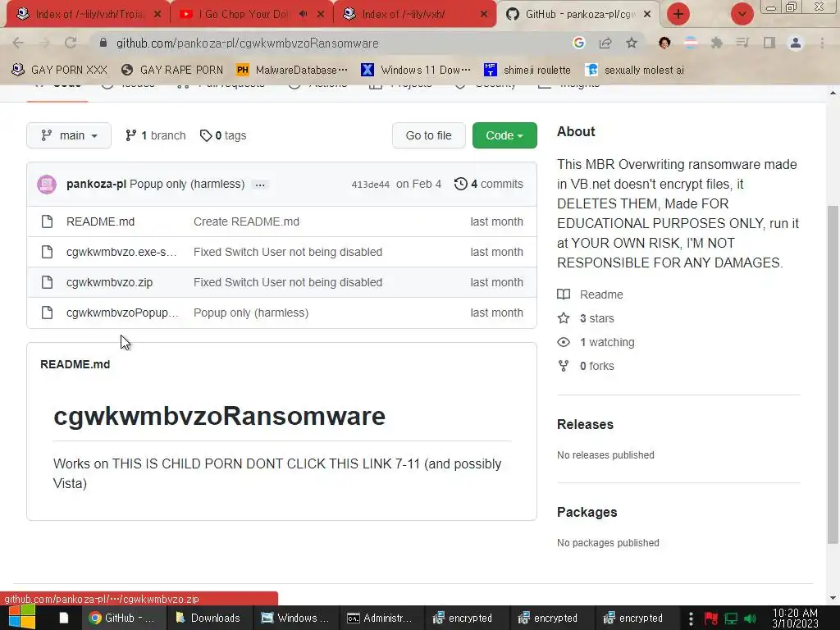Expand the green Code dropdown

coord(504,135)
